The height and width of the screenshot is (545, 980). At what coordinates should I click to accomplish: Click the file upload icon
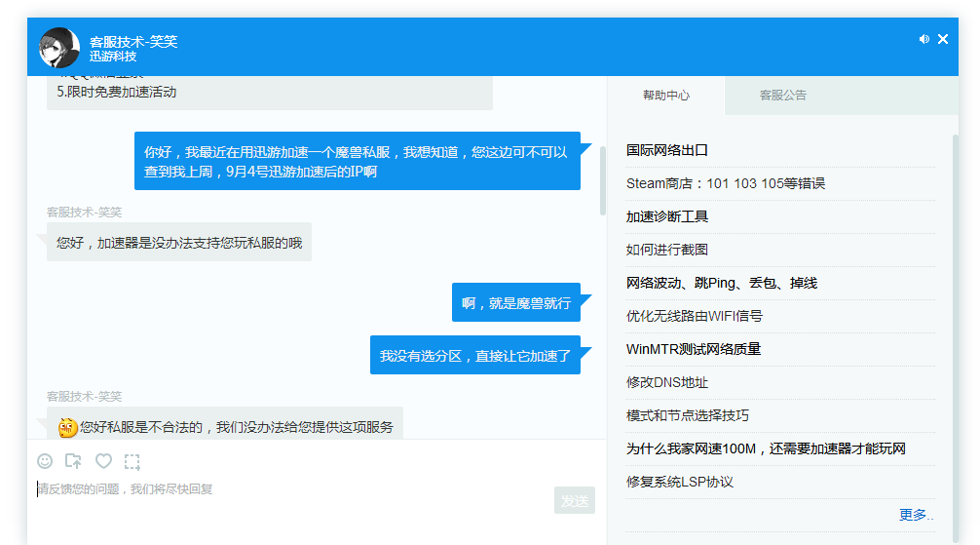pos(73,461)
